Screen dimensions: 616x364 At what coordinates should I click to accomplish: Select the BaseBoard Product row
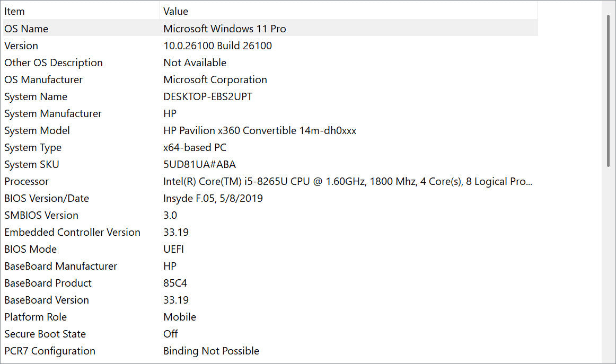48,283
